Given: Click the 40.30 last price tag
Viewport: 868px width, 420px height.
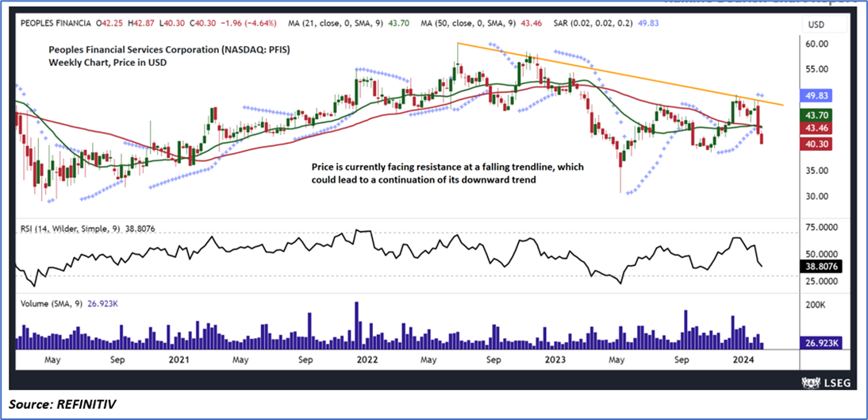Looking at the screenshot, I should [x=818, y=144].
